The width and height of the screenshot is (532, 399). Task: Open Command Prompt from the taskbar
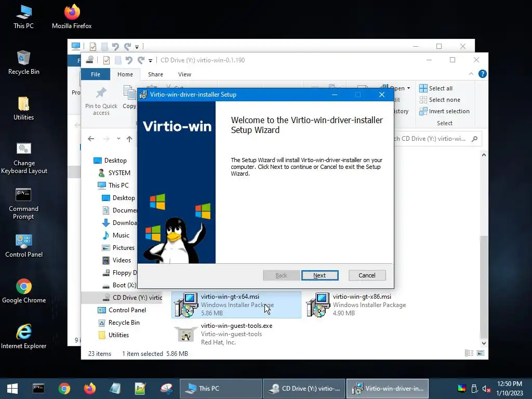[38, 389]
